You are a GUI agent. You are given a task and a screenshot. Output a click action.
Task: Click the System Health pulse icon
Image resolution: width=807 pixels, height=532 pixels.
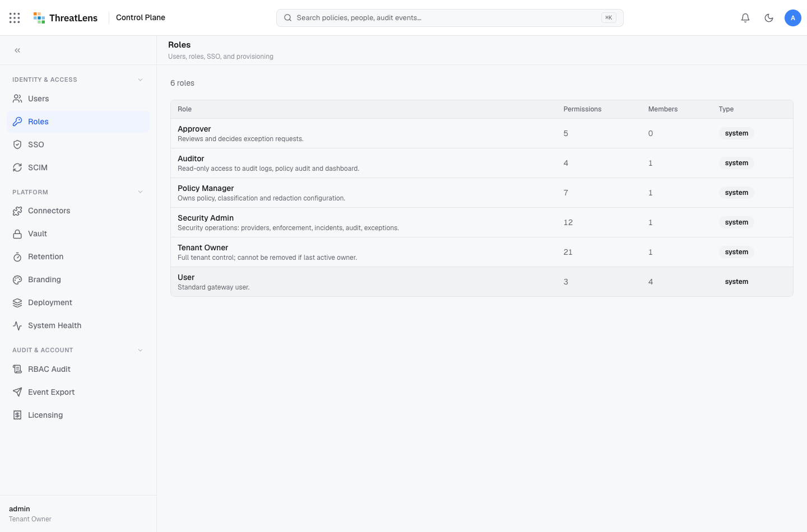pos(17,325)
